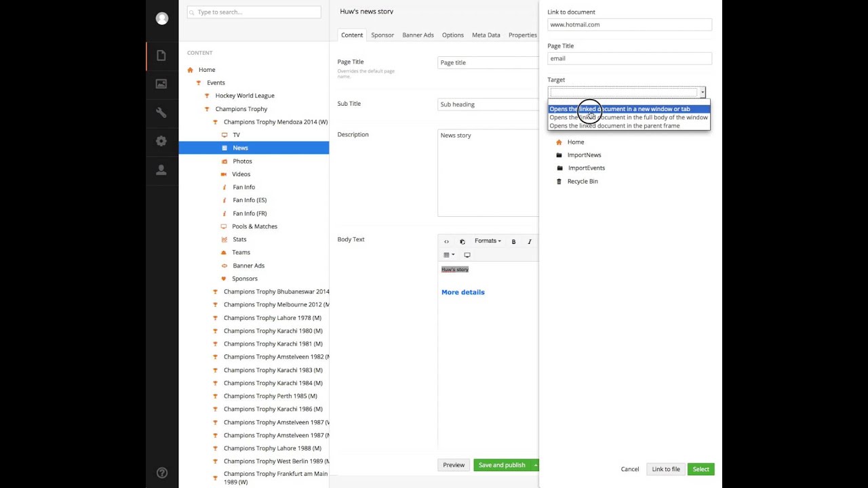Viewport: 868px width, 488px height.
Task: Click the Link to document input field
Action: pyautogui.click(x=629, y=24)
